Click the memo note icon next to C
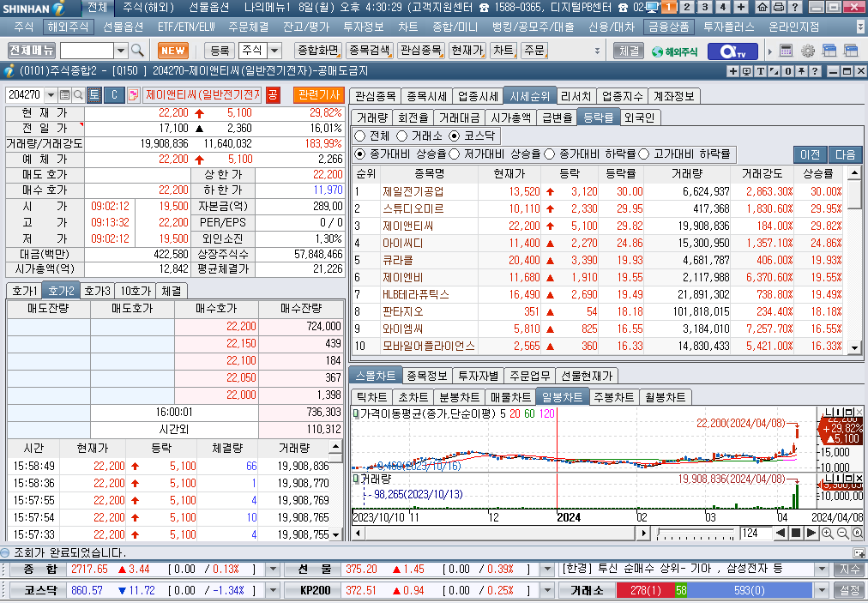The image size is (868, 603). (x=134, y=94)
